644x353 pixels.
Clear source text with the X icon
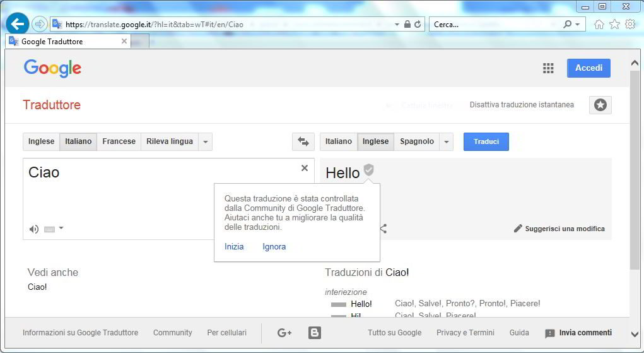click(305, 168)
